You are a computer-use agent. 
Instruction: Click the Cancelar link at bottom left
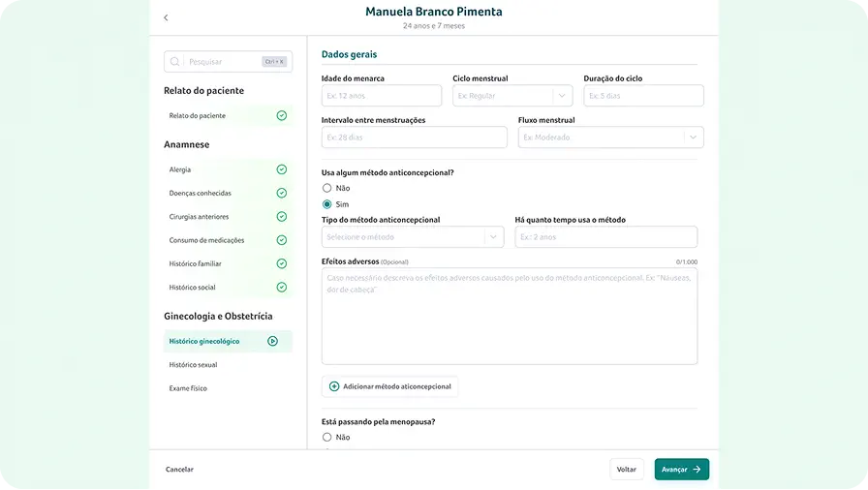(179, 470)
